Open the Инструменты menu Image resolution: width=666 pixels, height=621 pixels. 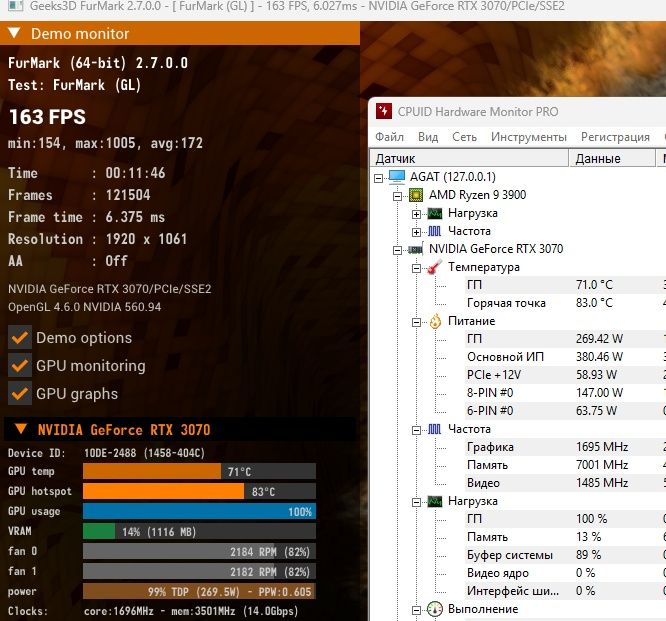click(x=529, y=137)
